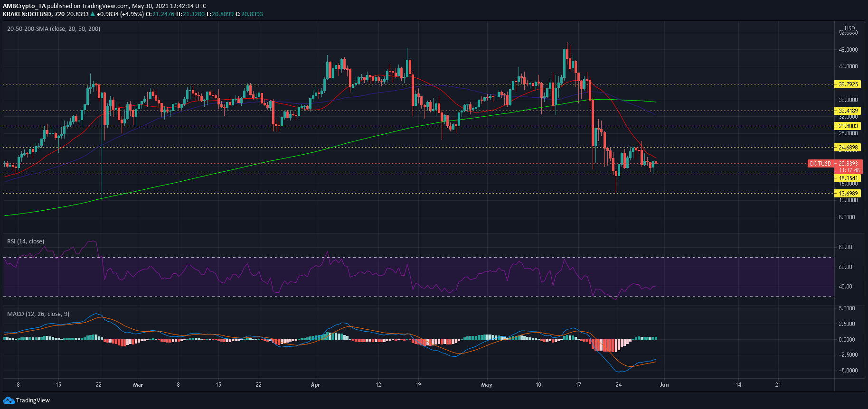Click the MACD 5.0000 axis label

click(847, 308)
